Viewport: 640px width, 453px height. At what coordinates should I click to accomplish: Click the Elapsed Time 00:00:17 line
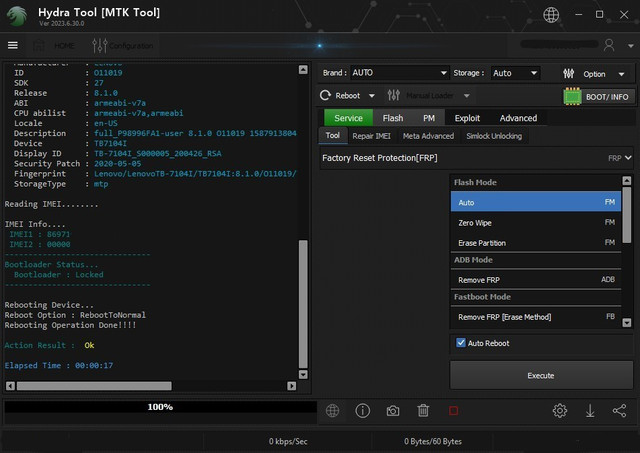(59, 365)
